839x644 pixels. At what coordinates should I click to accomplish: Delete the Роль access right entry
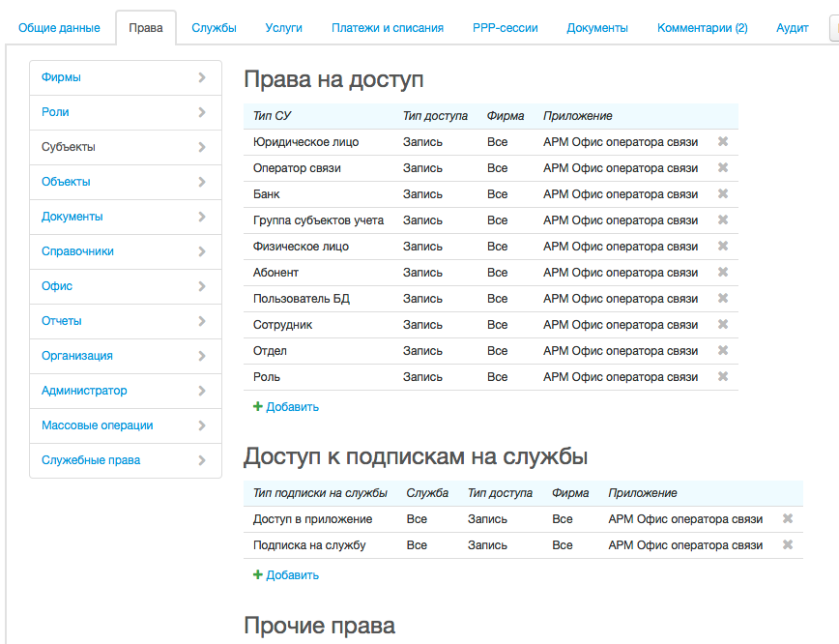(x=722, y=377)
